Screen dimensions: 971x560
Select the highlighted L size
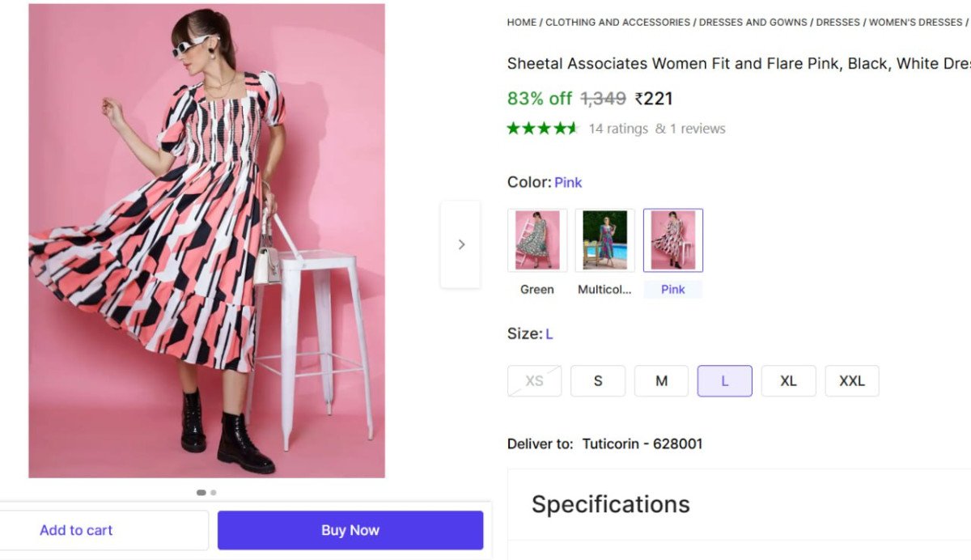click(x=725, y=381)
